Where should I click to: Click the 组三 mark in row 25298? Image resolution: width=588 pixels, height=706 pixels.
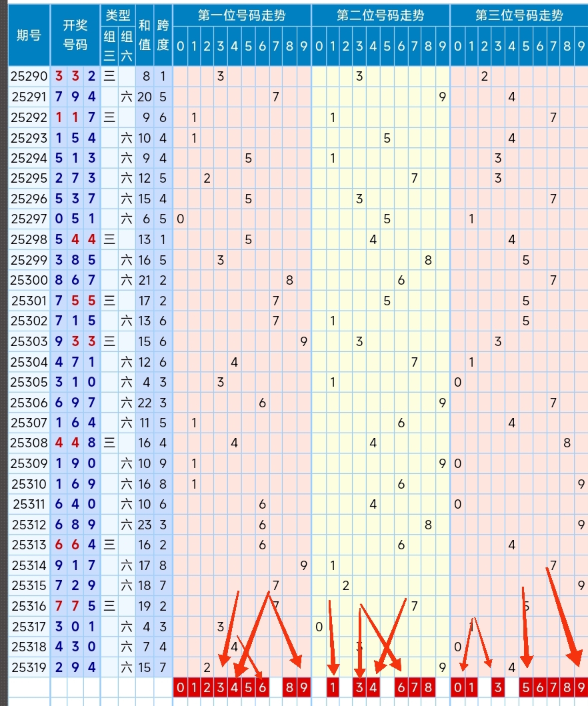click(109, 239)
